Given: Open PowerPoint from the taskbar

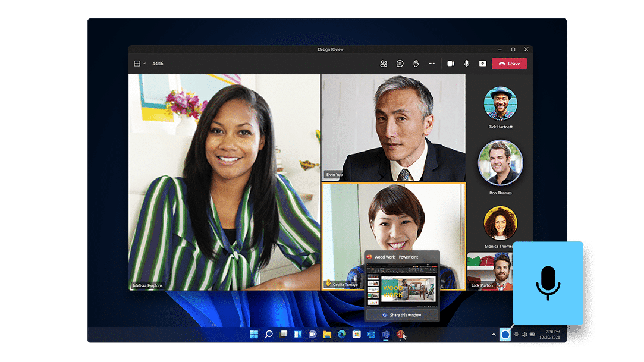Looking at the screenshot, I should click(x=400, y=335).
